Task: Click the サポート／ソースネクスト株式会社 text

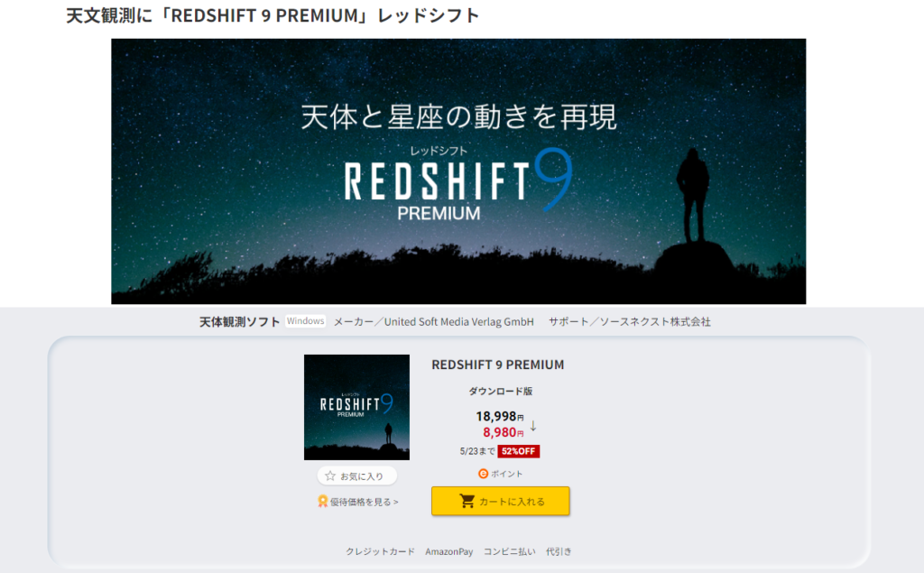Action: pos(629,322)
